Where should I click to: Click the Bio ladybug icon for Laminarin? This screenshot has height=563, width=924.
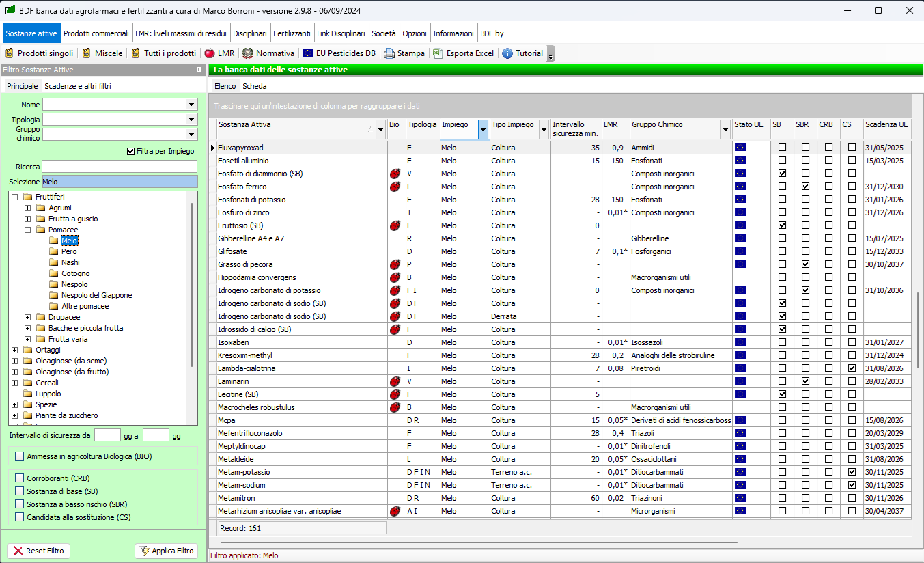[394, 381]
